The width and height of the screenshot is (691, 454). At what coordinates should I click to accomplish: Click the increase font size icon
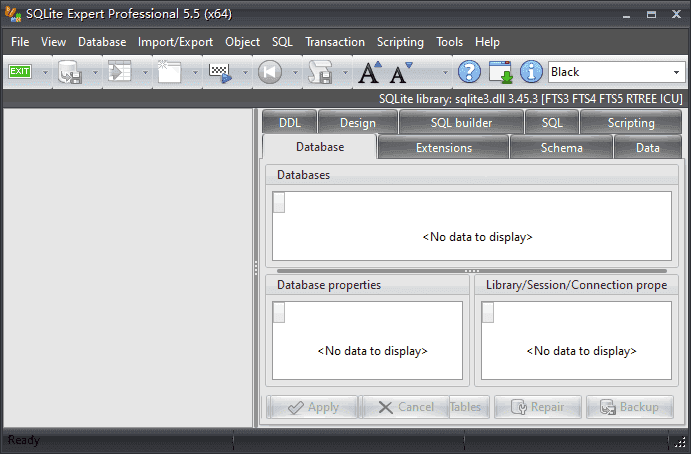pos(370,72)
